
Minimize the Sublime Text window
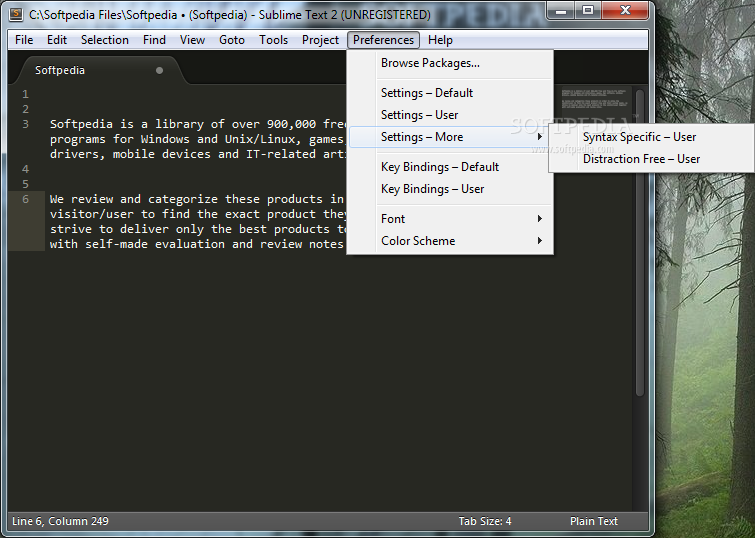pyautogui.click(x=560, y=11)
